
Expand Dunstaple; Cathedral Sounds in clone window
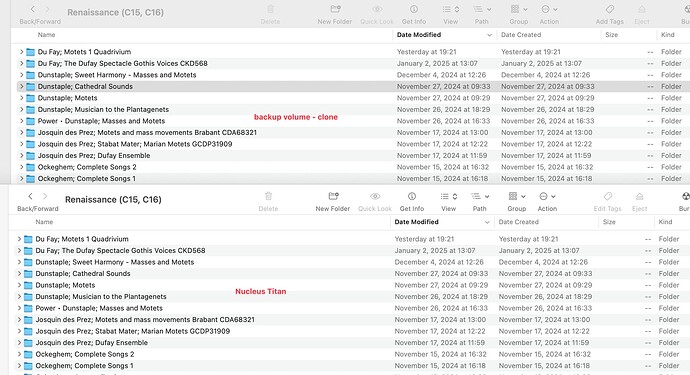click(21, 86)
